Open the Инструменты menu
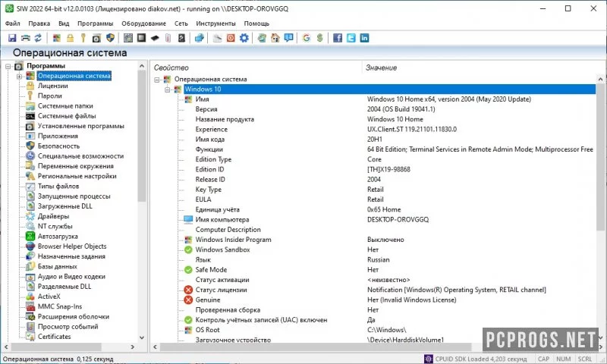 pyautogui.click(x=215, y=24)
